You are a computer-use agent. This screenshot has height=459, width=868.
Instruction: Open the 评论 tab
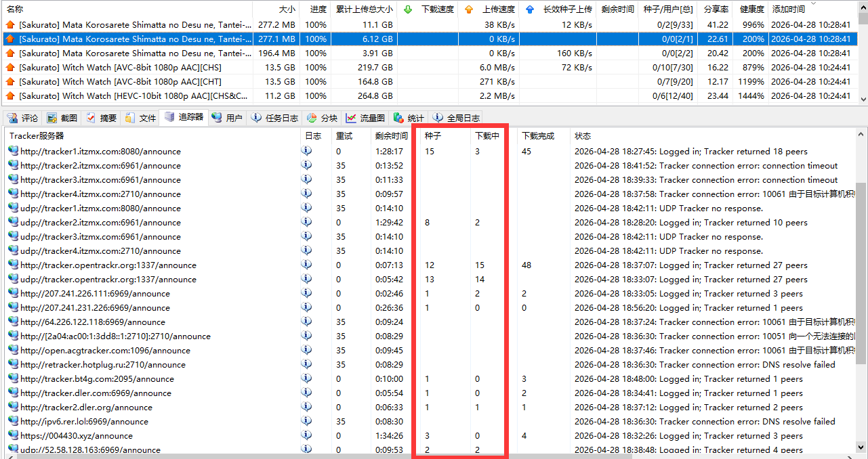[22, 118]
